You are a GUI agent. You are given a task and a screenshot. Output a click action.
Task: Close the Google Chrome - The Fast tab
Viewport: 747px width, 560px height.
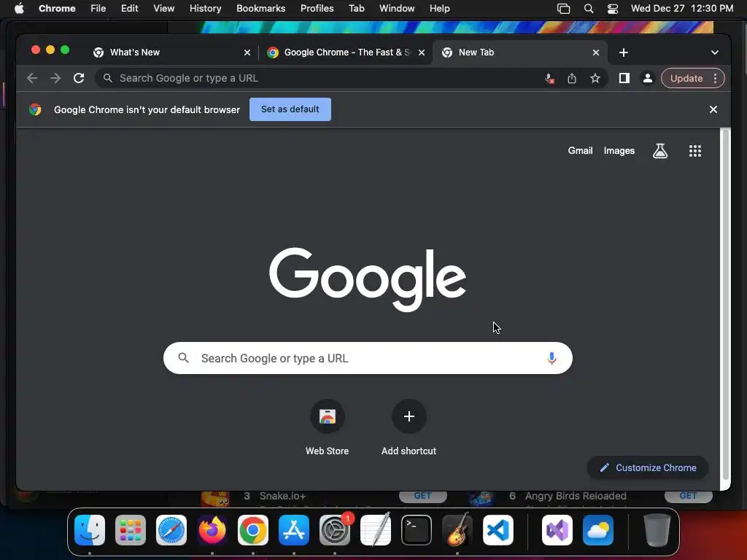(422, 52)
